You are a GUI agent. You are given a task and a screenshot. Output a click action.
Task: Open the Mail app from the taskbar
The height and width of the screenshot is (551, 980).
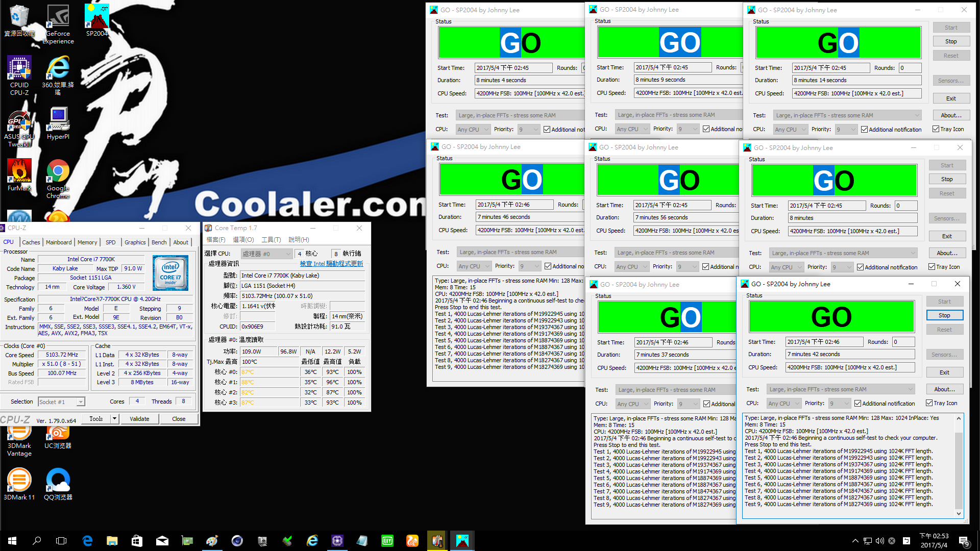point(162,541)
